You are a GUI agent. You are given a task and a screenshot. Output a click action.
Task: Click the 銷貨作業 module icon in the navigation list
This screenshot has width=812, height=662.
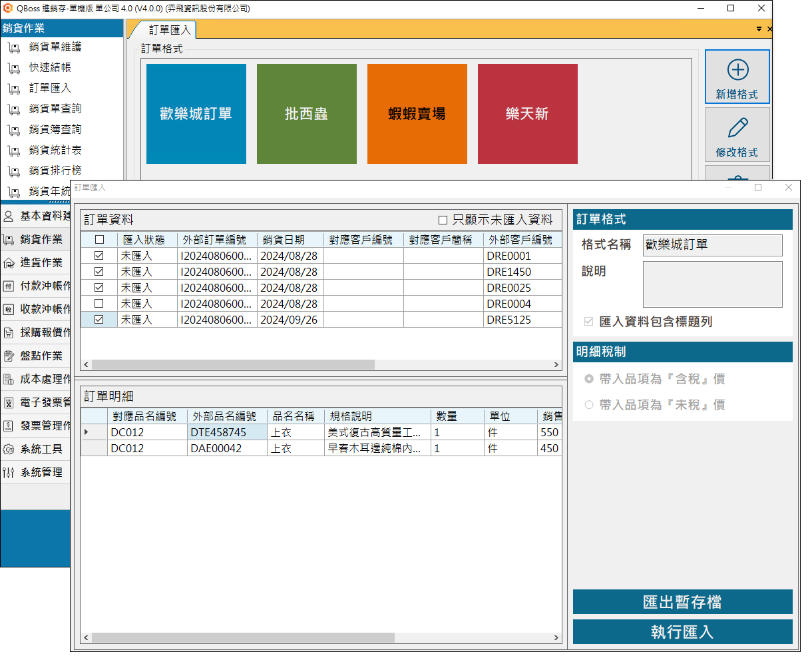(x=9, y=240)
